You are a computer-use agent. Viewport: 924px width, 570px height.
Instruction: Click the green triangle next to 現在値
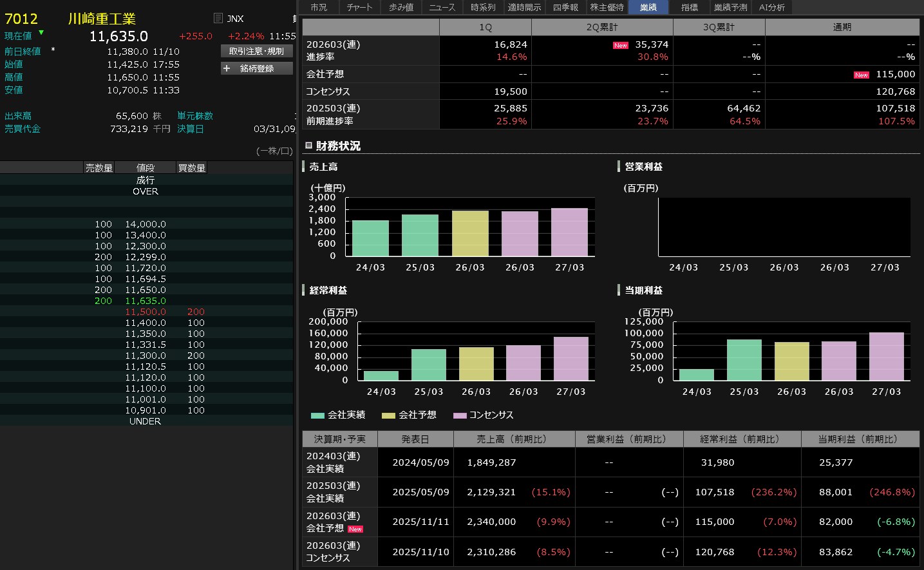coord(41,33)
